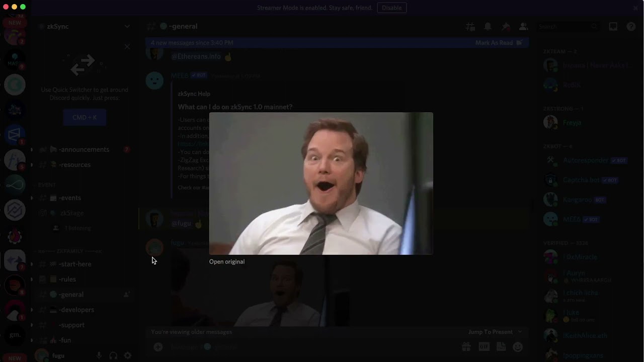Open User Settings gear
644x362 pixels.
click(x=128, y=355)
